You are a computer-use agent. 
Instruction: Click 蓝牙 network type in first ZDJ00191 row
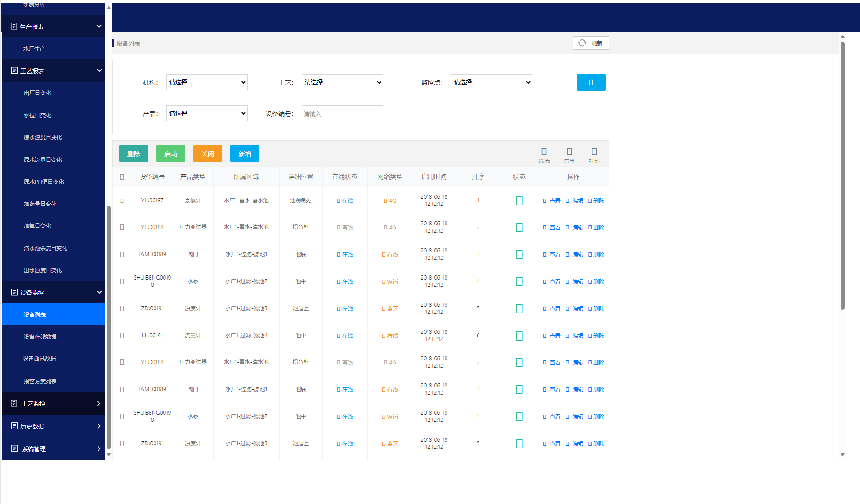390,309
